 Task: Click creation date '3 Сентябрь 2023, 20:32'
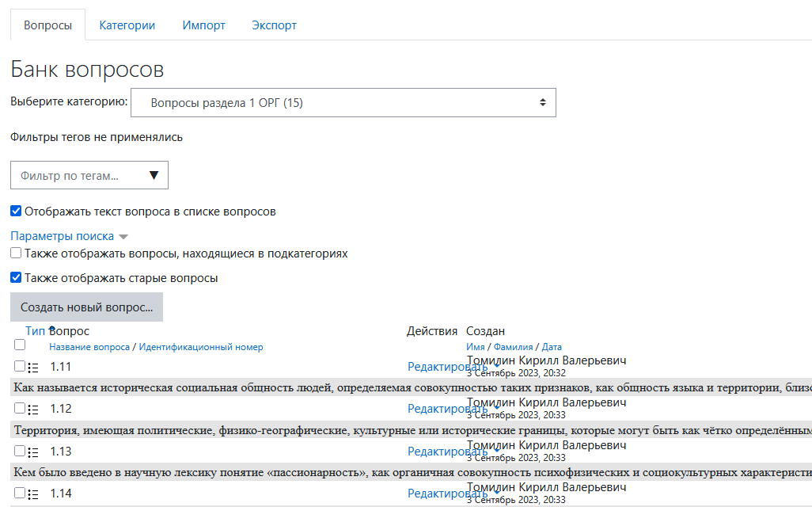point(516,373)
